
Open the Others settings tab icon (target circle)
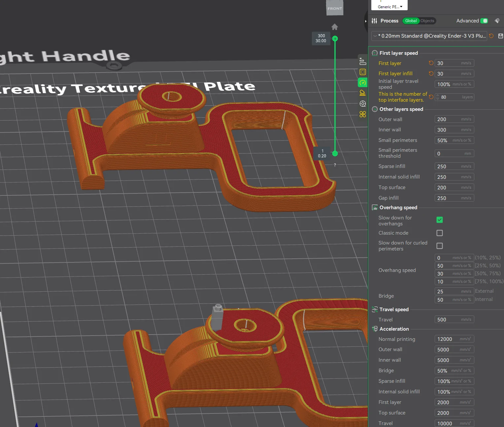[362, 104]
